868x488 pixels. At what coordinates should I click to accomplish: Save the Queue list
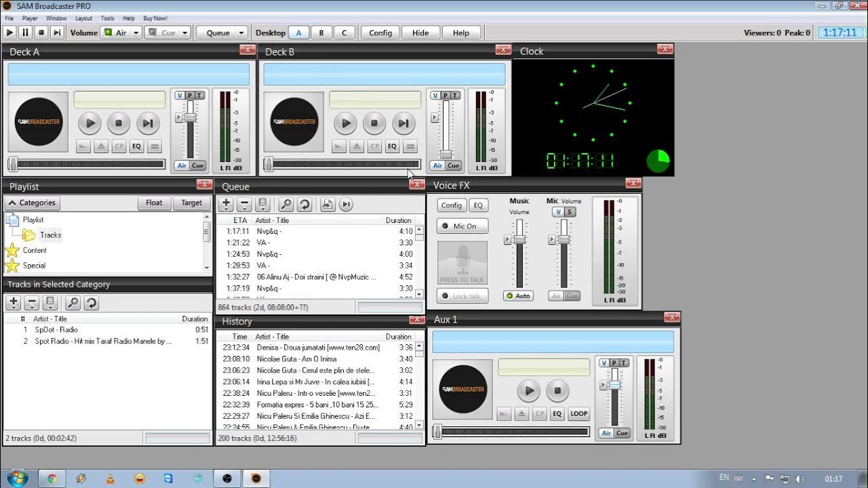click(263, 204)
